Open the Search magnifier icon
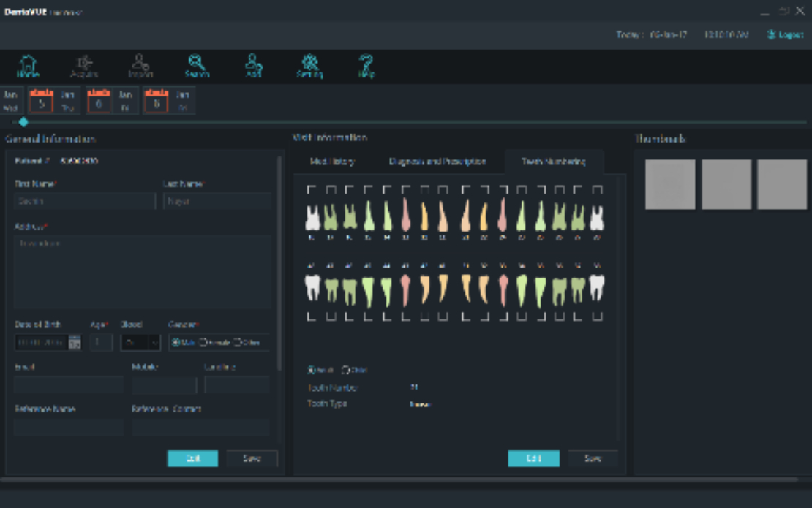Viewport: 812px width, 508px height. click(x=197, y=67)
